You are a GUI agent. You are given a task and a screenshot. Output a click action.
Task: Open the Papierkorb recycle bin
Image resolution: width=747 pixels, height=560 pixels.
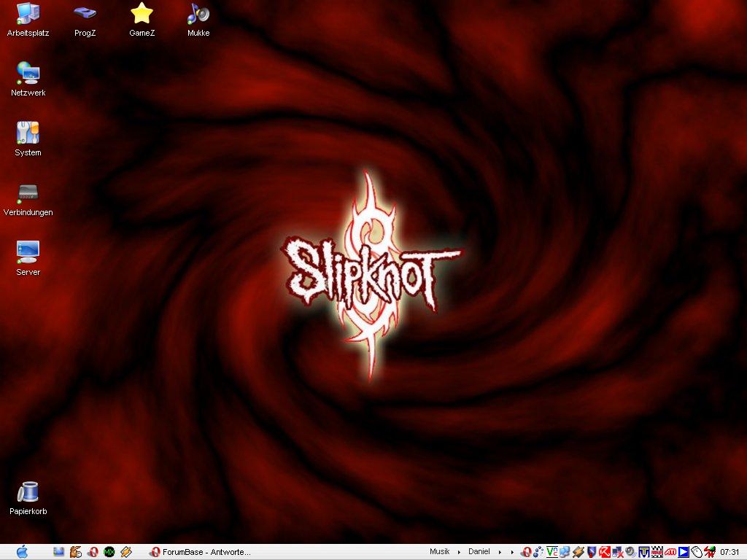[x=28, y=498]
